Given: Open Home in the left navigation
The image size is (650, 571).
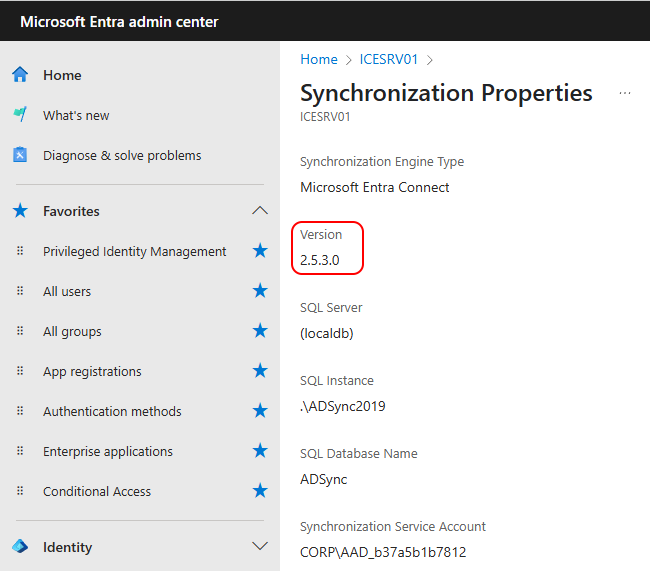Looking at the screenshot, I should pos(62,75).
